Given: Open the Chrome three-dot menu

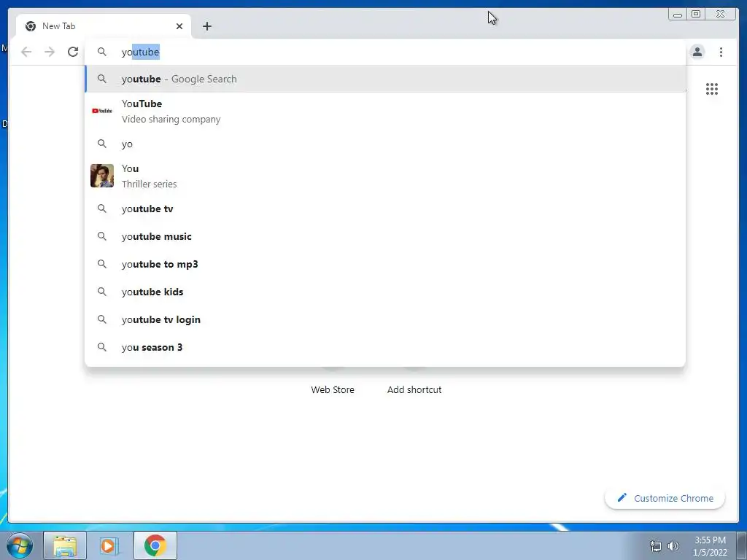Looking at the screenshot, I should [x=721, y=52].
